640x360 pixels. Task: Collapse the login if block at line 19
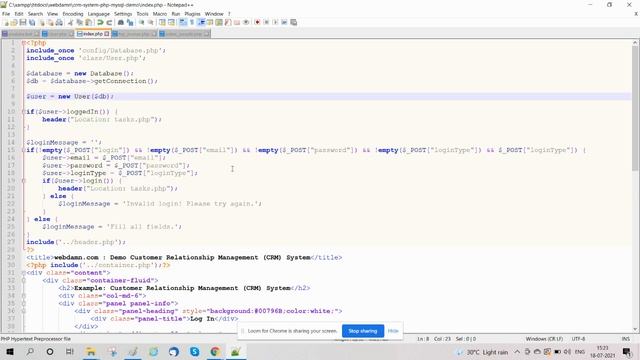click(24, 180)
